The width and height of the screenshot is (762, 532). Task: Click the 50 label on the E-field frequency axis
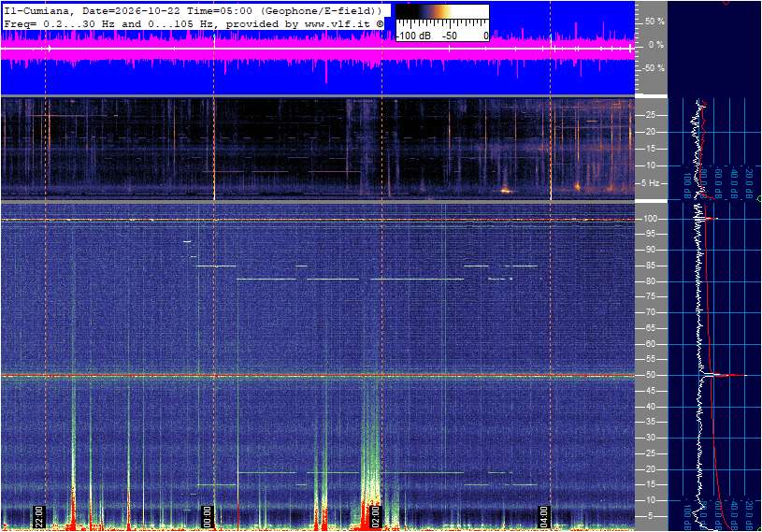(x=650, y=375)
